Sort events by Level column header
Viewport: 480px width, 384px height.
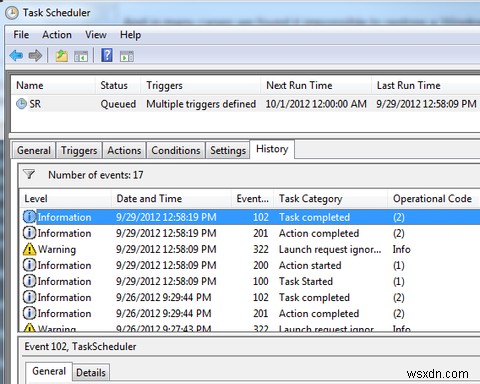coord(65,199)
